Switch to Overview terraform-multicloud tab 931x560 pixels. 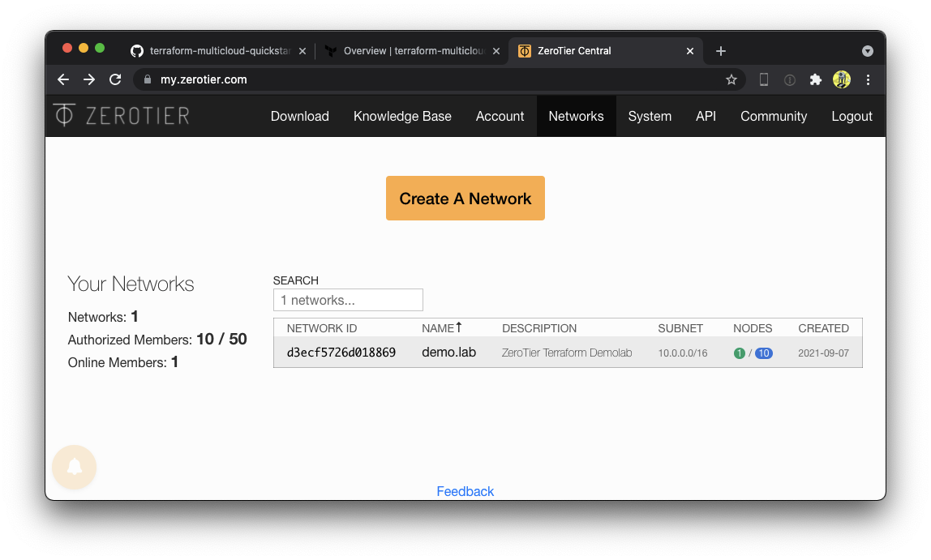(412, 51)
